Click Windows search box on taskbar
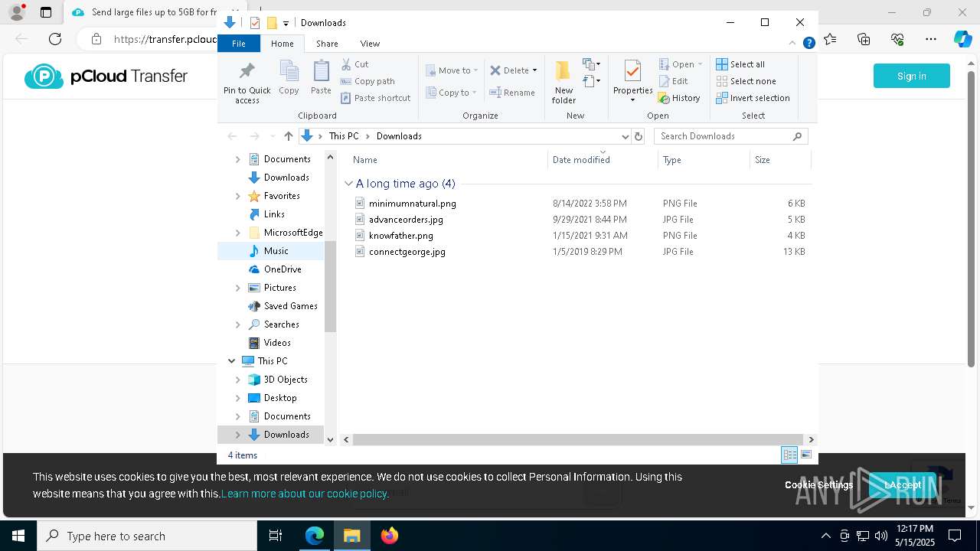The height and width of the screenshot is (551, 980). coord(147,536)
